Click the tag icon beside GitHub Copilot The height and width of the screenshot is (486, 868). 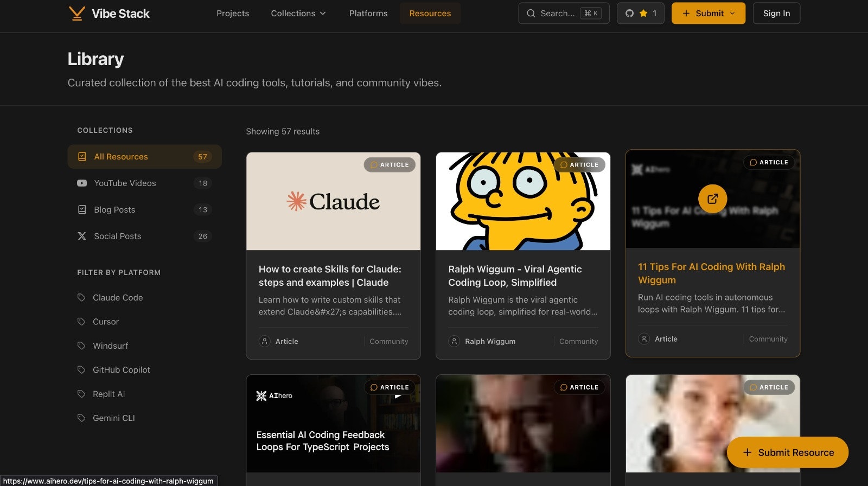[x=81, y=370]
